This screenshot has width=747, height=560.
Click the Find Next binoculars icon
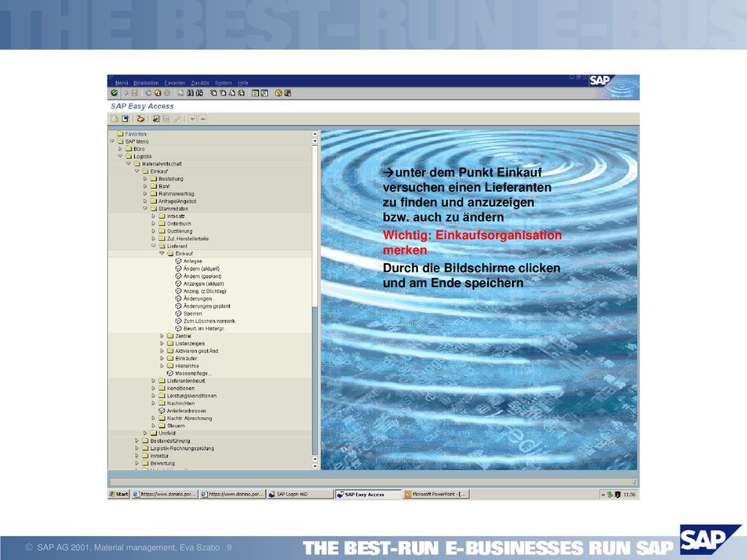[x=199, y=93]
